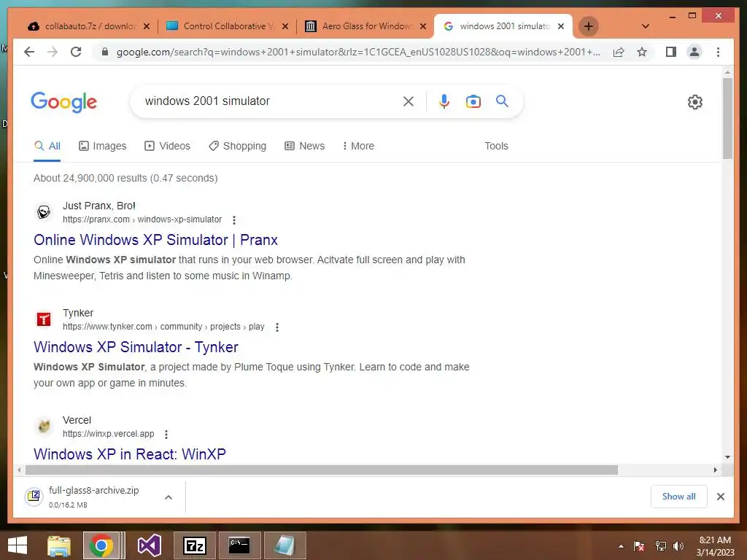The image size is (747, 560).
Task: Open the Windows Start button
Action: (x=18, y=545)
